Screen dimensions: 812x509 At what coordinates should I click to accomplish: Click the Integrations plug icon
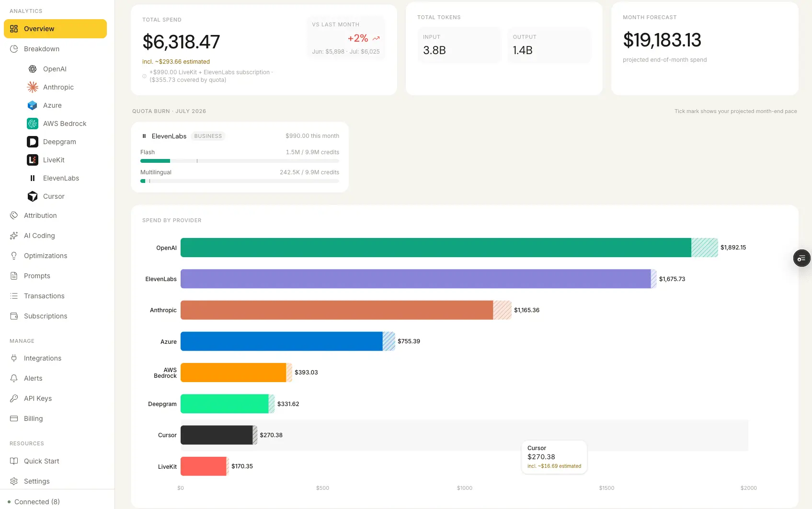tap(14, 358)
